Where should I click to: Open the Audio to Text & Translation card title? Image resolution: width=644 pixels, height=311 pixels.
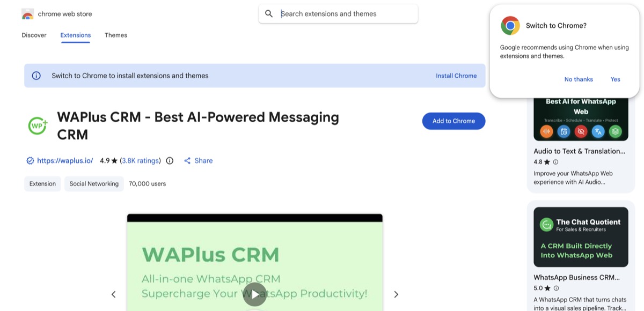[579, 151]
